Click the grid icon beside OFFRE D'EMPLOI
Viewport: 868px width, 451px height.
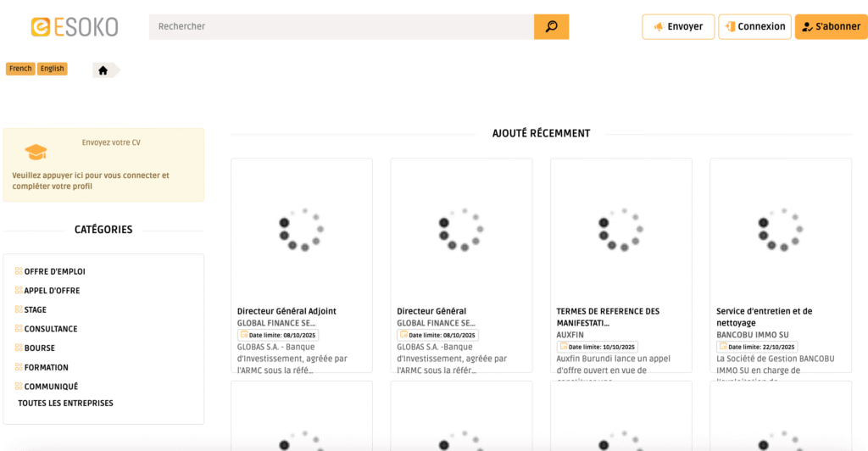[19, 271]
